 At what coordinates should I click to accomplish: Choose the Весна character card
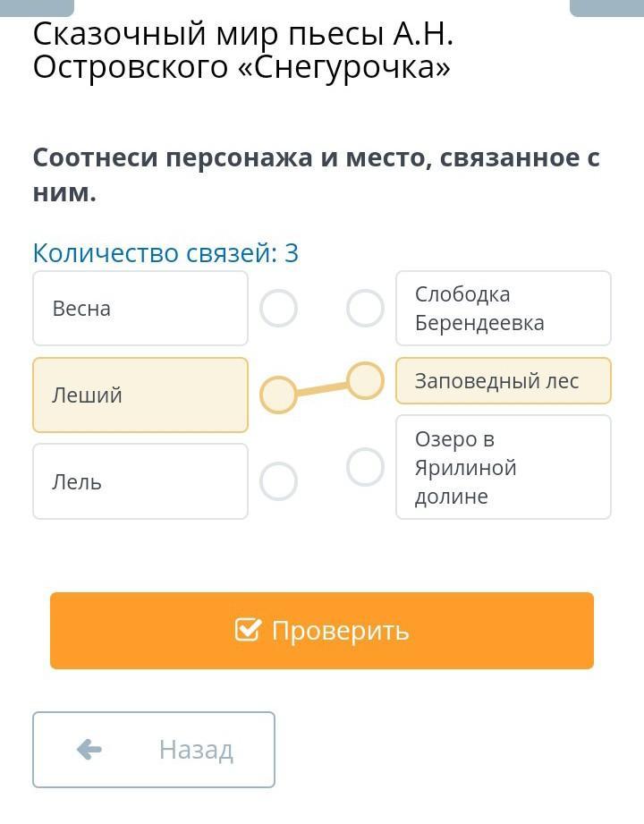pos(140,309)
